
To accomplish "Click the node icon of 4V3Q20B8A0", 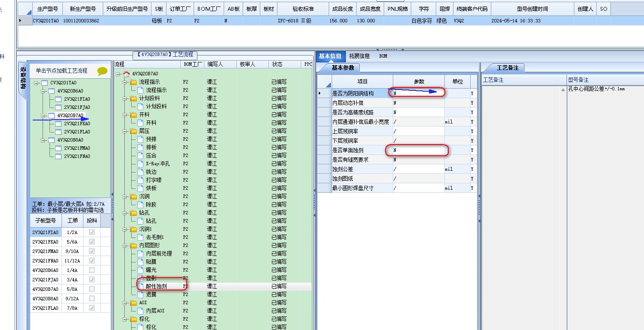I will pyautogui.click(x=52, y=140).
